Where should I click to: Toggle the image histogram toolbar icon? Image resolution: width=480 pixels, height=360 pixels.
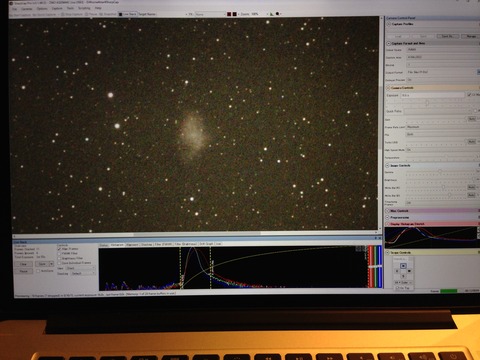pos(272,14)
